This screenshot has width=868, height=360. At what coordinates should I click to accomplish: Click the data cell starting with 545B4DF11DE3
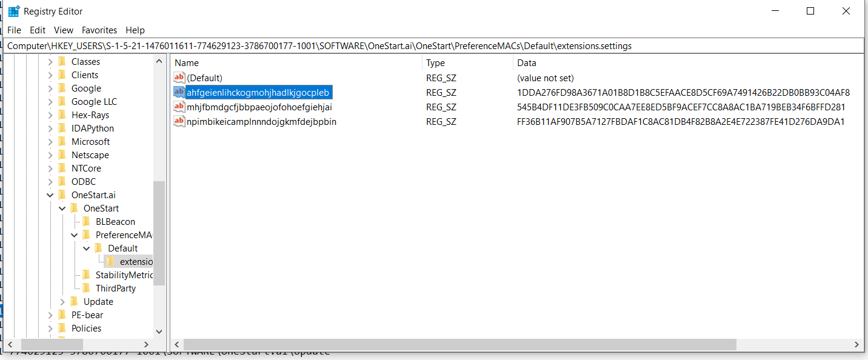pyautogui.click(x=681, y=107)
